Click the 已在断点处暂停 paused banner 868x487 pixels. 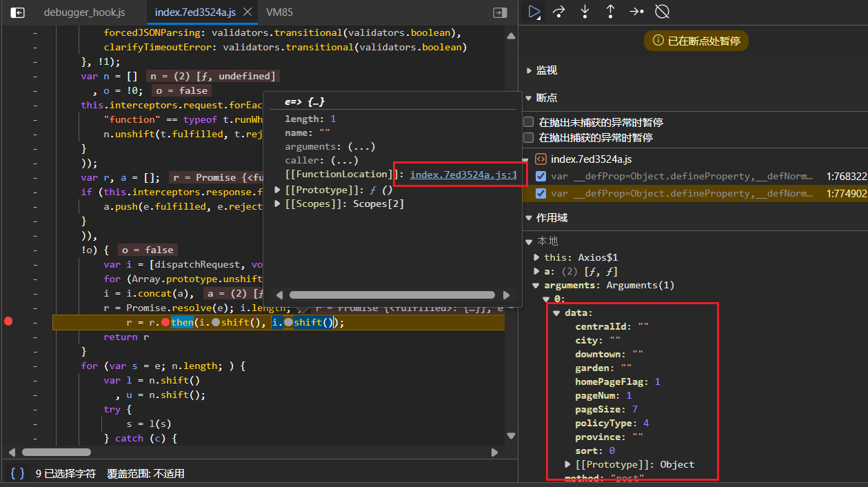pos(696,41)
